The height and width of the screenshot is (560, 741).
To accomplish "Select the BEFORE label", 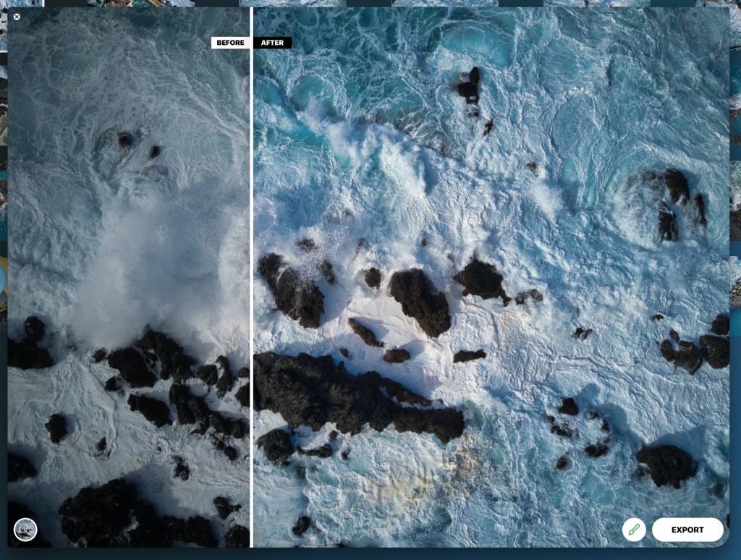I will [x=230, y=43].
